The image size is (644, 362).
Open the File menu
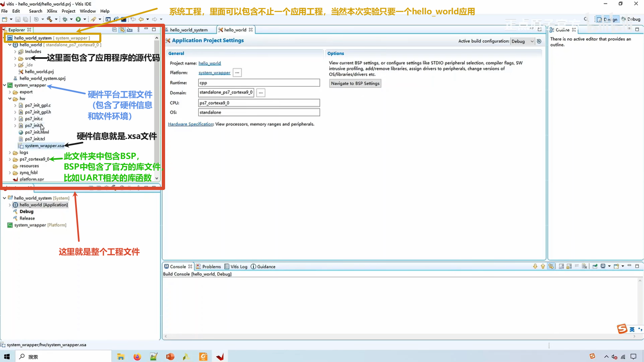pos(4,11)
